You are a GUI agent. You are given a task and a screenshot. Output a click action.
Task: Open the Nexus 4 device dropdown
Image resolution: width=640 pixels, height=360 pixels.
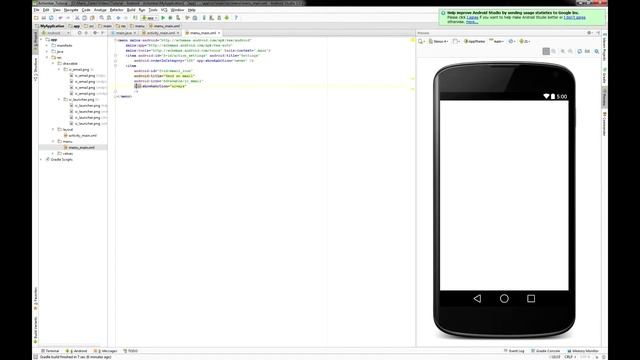(x=439, y=42)
